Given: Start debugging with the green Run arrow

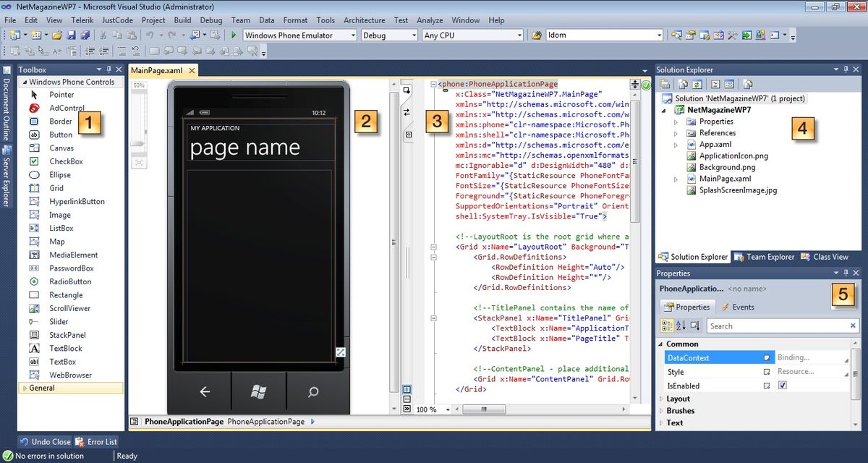Looking at the screenshot, I should 233,34.
